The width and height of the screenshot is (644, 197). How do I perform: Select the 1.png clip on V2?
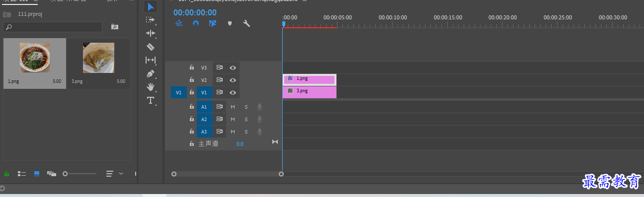[310, 79]
